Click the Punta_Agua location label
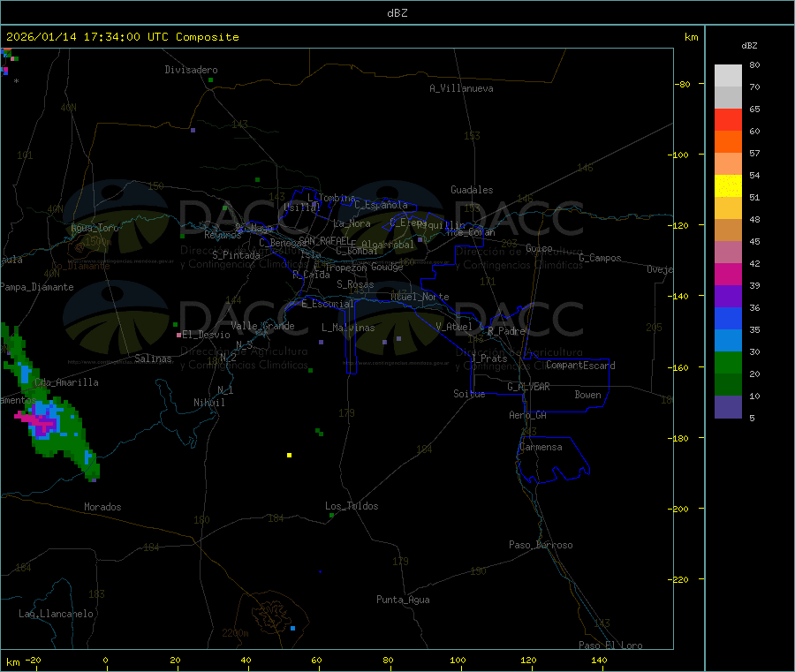 pyautogui.click(x=403, y=600)
